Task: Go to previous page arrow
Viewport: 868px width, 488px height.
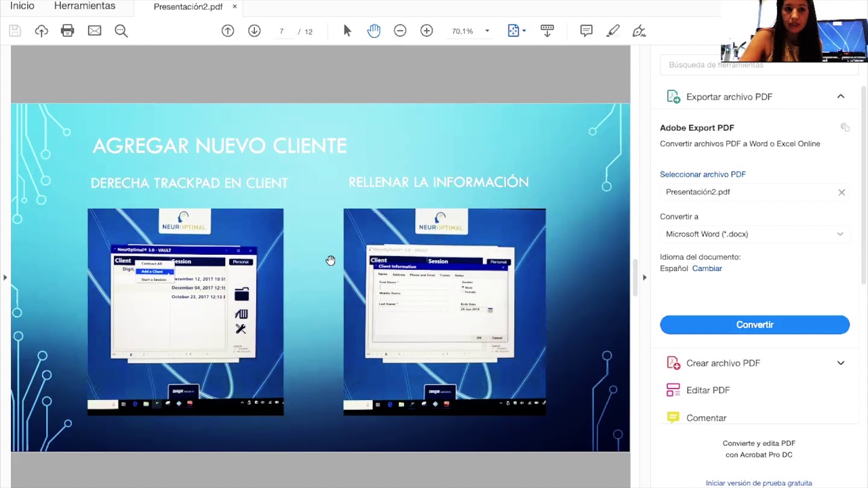Action: click(x=228, y=30)
